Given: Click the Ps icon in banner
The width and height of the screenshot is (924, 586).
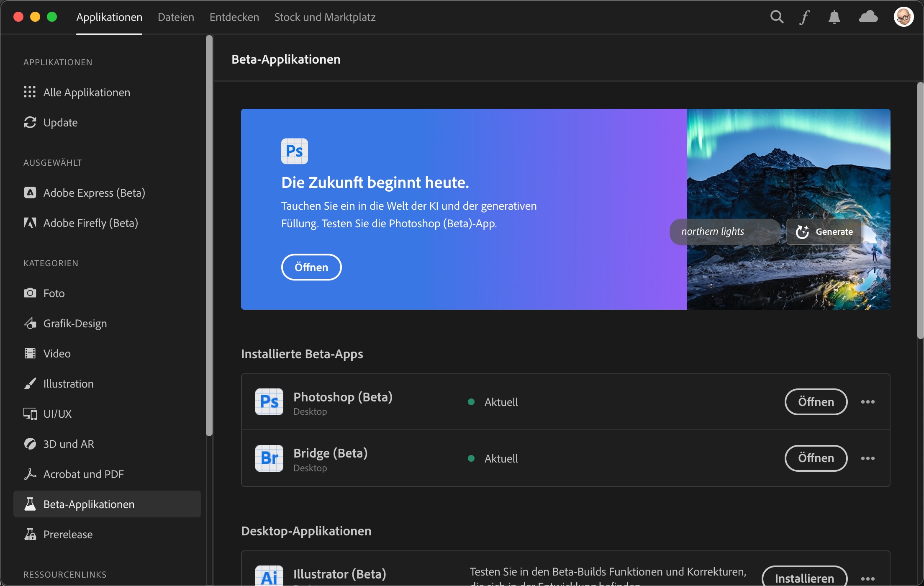Looking at the screenshot, I should (x=295, y=151).
